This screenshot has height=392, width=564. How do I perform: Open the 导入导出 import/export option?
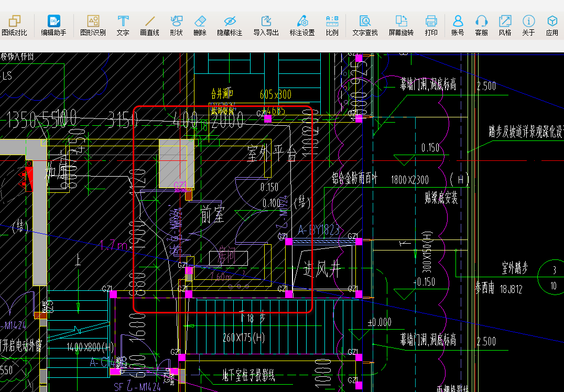[266, 25]
